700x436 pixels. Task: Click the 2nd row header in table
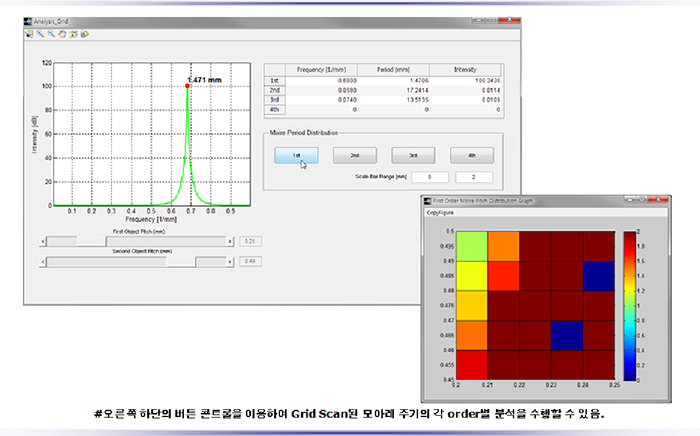[275, 91]
